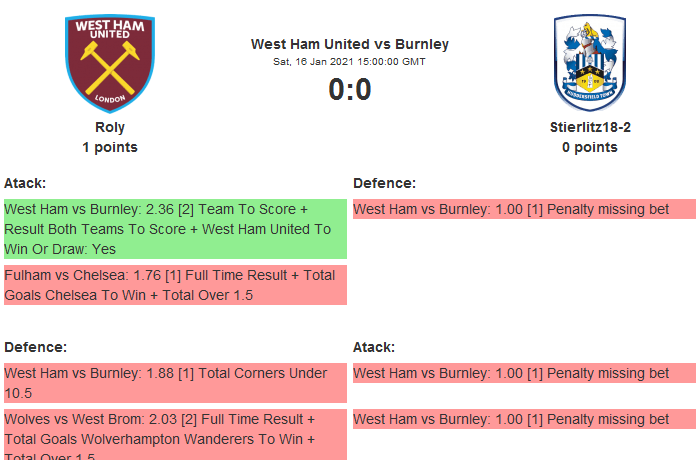700x460 pixels.
Task: Open the Stierlitz18-2 player name
Action: (590, 127)
